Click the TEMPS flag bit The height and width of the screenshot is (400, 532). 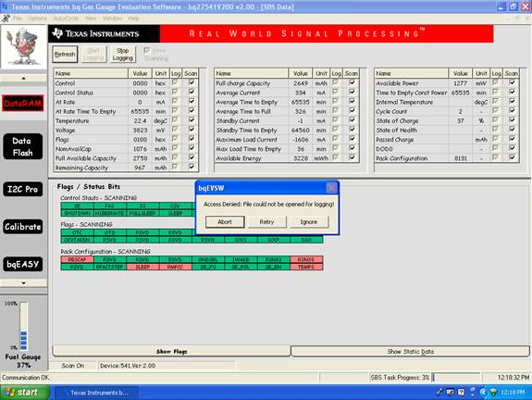[306, 267]
